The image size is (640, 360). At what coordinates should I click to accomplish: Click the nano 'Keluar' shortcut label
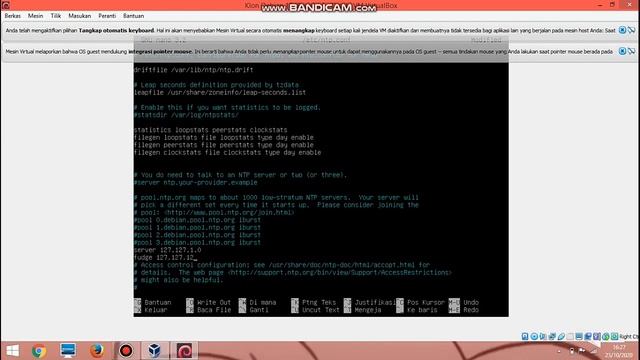click(156, 310)
